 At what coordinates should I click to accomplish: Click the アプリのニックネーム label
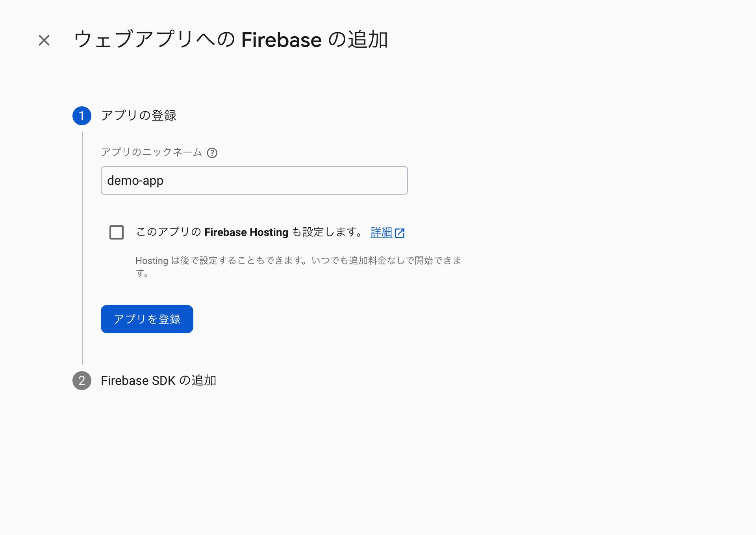coord(152,152)
